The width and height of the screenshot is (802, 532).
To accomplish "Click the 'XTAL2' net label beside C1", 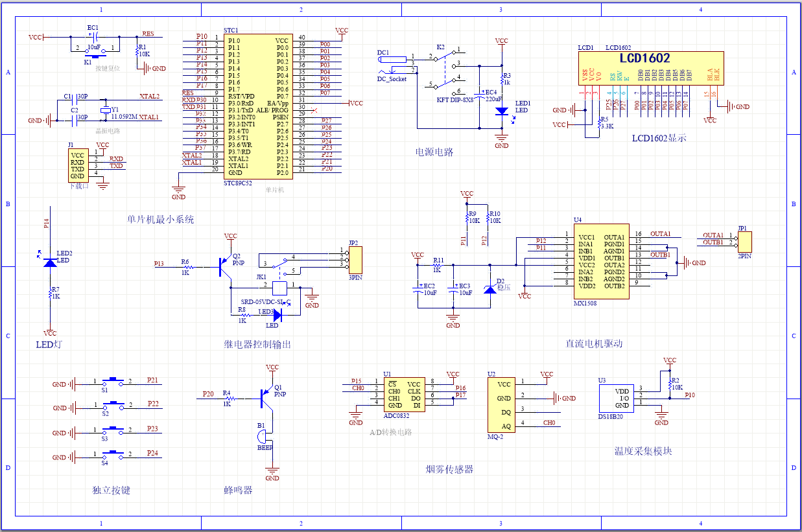I will tap(150, 96).
